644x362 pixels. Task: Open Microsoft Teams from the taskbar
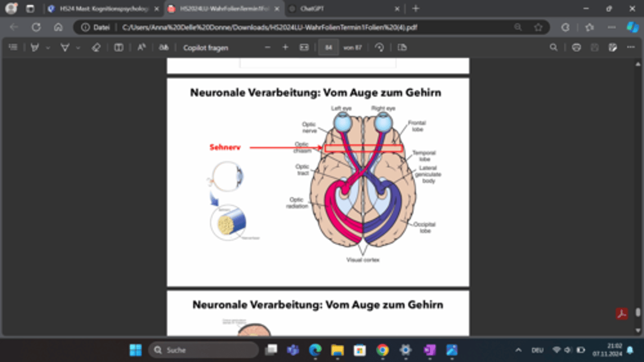[293, 350]
